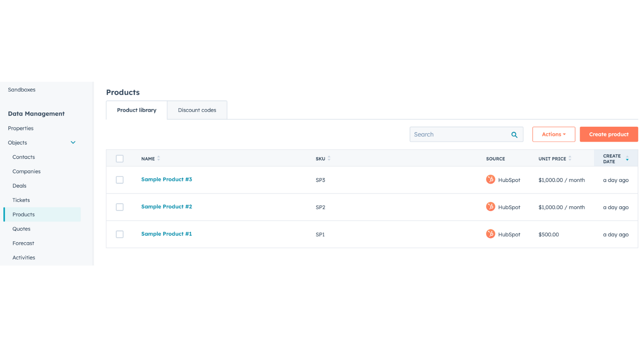
Task: Select the Product library tab
Action: pyautogui.click(x=136, y=110)
